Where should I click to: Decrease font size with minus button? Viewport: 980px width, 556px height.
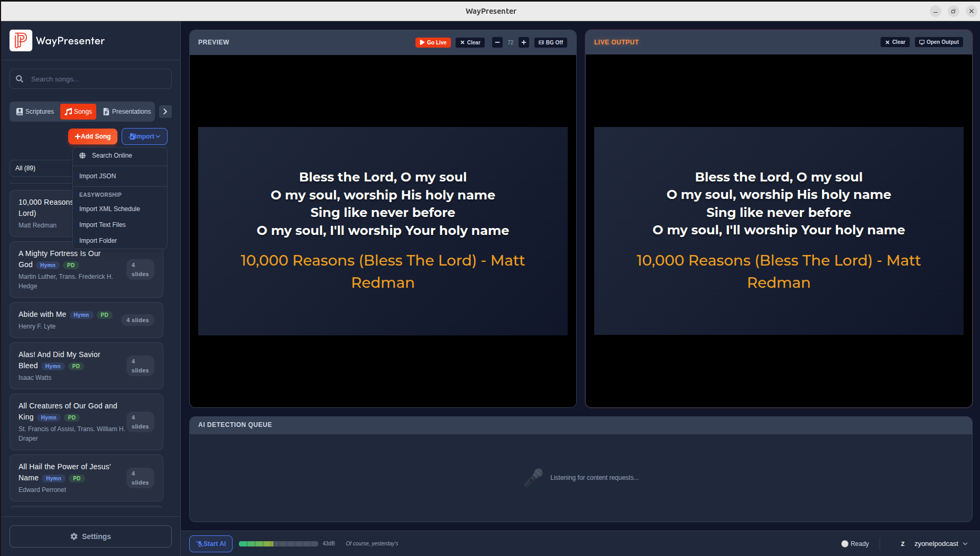[497, 42]
